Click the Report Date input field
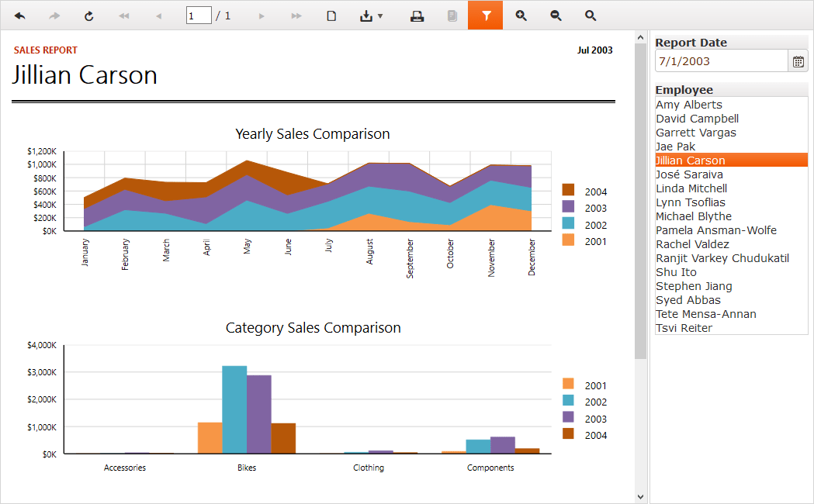This screenshot has width=814, height=504. coord(722,61)
